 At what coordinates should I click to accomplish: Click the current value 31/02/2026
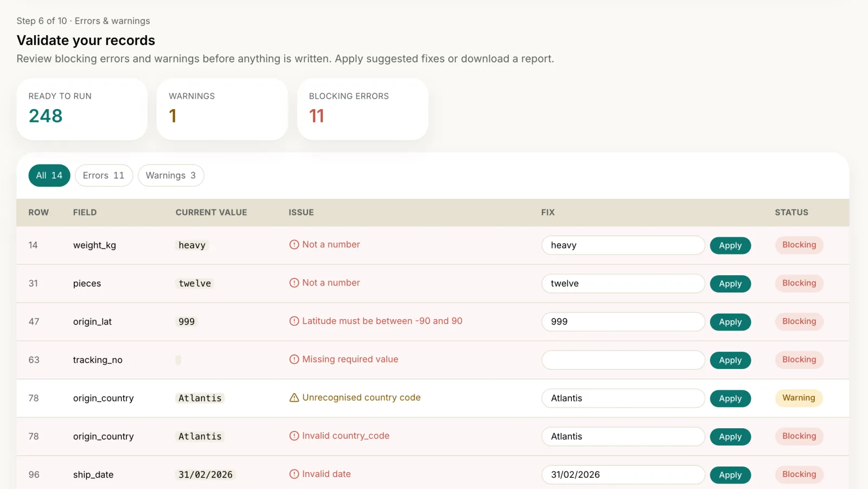[206, 475]
